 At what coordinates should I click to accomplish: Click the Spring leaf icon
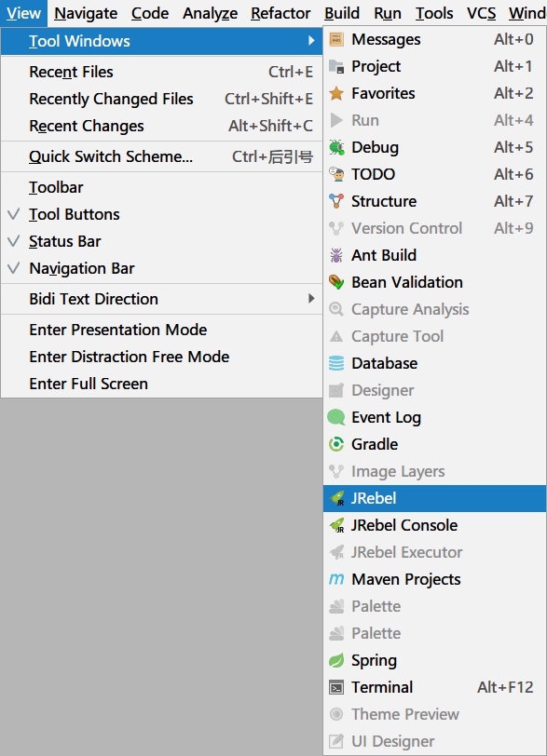336,660
